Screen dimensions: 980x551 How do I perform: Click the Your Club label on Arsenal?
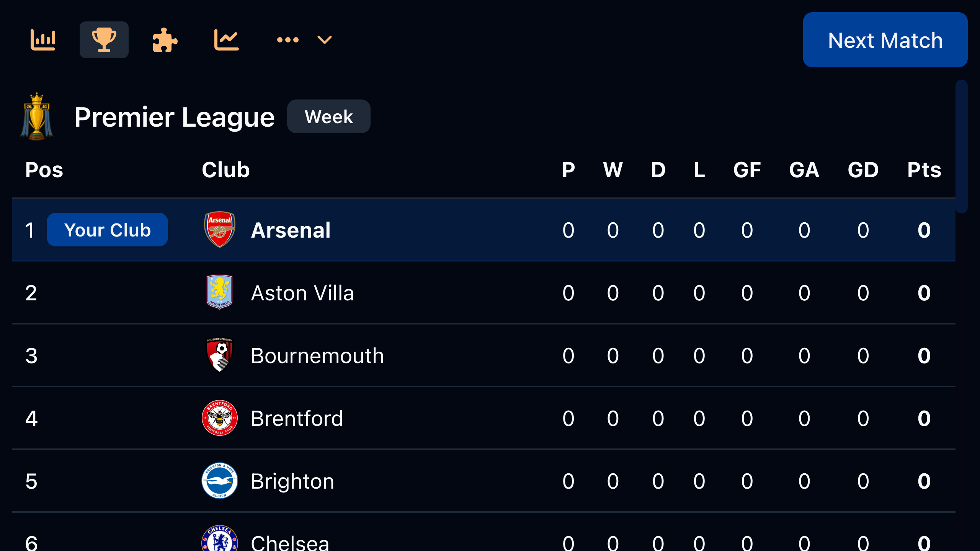(107, 230)
